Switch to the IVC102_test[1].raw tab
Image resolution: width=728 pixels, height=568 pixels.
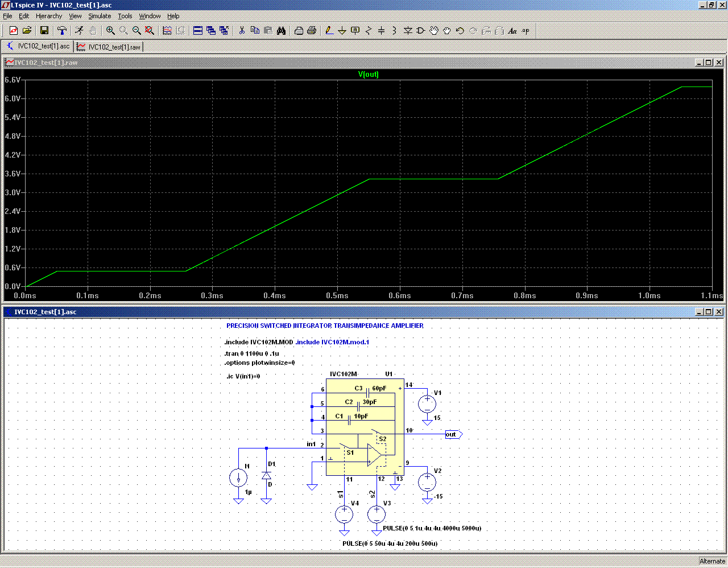(x=109, y=47)
